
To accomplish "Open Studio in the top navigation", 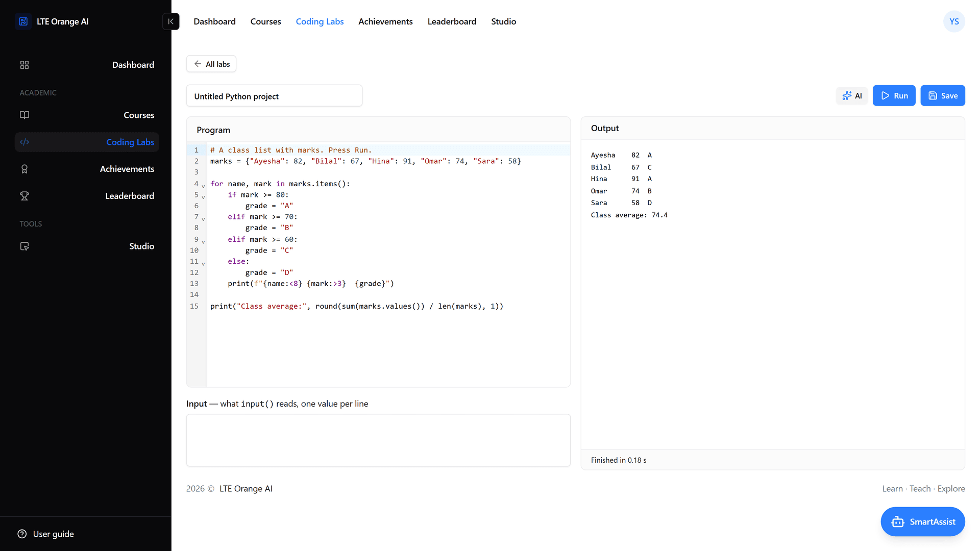I will tap(503, 21).
